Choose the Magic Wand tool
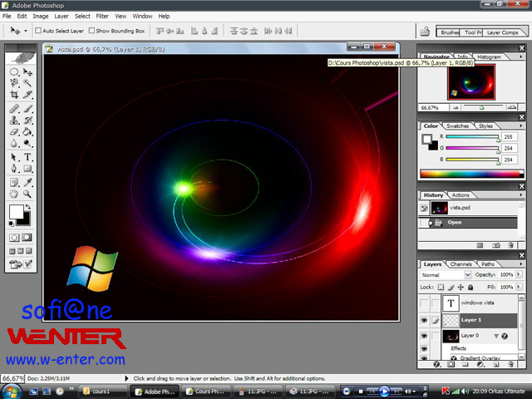The height and width of the screenshot is (399, 532). (27, 83)
